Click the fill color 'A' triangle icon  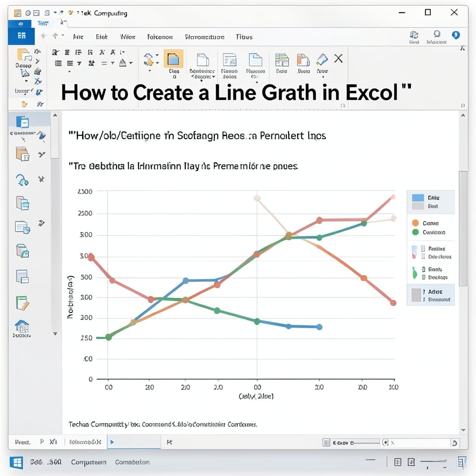pos(123,63)
